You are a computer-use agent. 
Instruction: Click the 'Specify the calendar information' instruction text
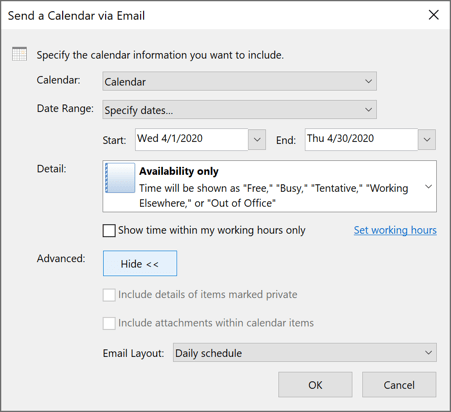(x=160, y=55)
